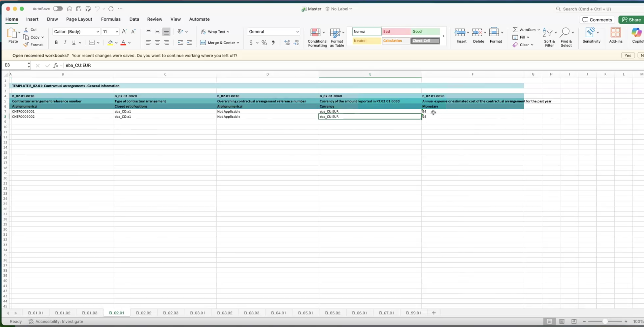644x327 pixels.
Task: Click the Cut scissors icon
Action: tap(26, 29)
